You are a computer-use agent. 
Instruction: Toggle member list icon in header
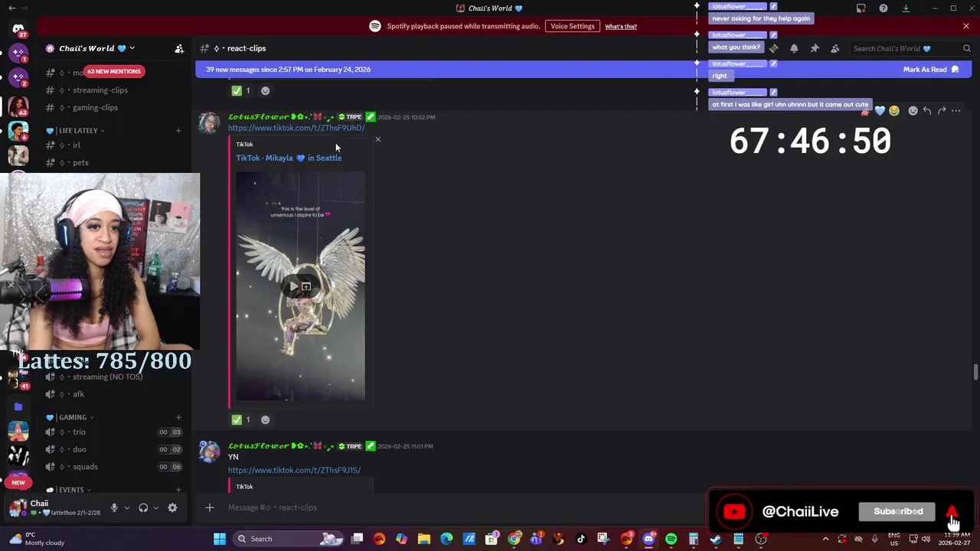pyautogui.click(x=835, y=48)
